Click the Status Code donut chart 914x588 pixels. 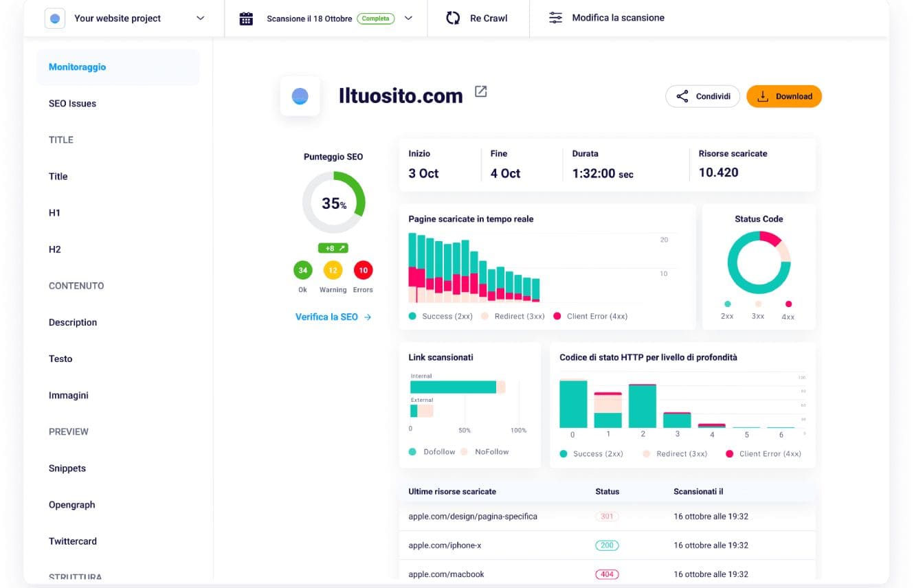point(759,262)
